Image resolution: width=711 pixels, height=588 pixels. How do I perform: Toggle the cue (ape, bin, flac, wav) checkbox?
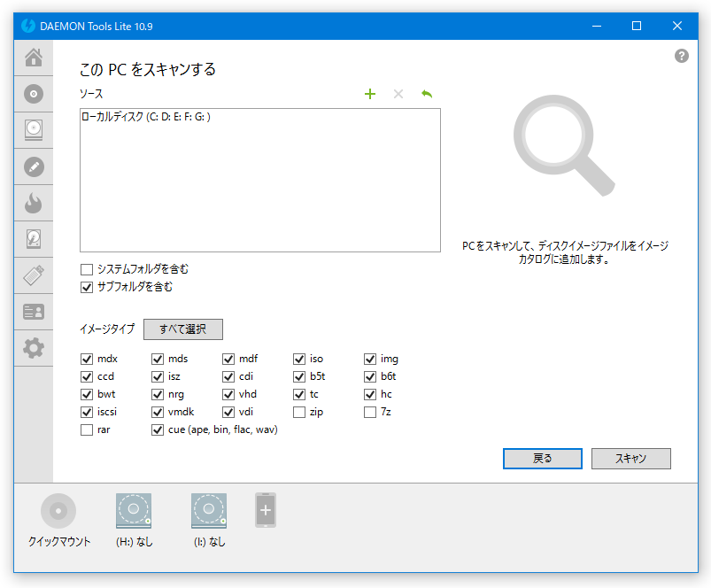(158, 429)
